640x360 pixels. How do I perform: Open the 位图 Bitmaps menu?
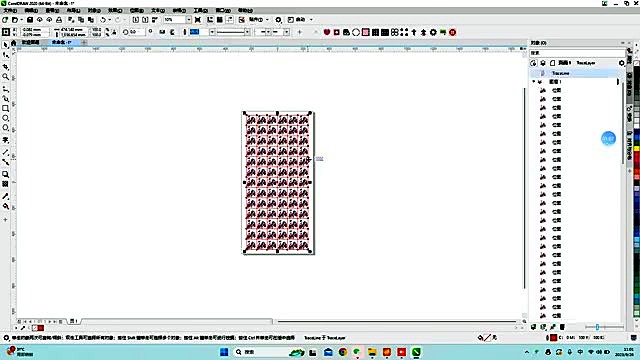click(x=136, y=10)
